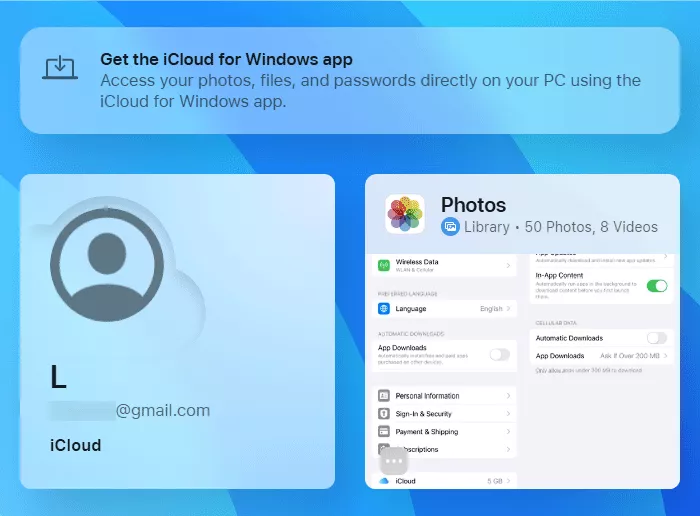Open the Photos app icon
Screen dimensions: 700x516
tap(405, 214)
